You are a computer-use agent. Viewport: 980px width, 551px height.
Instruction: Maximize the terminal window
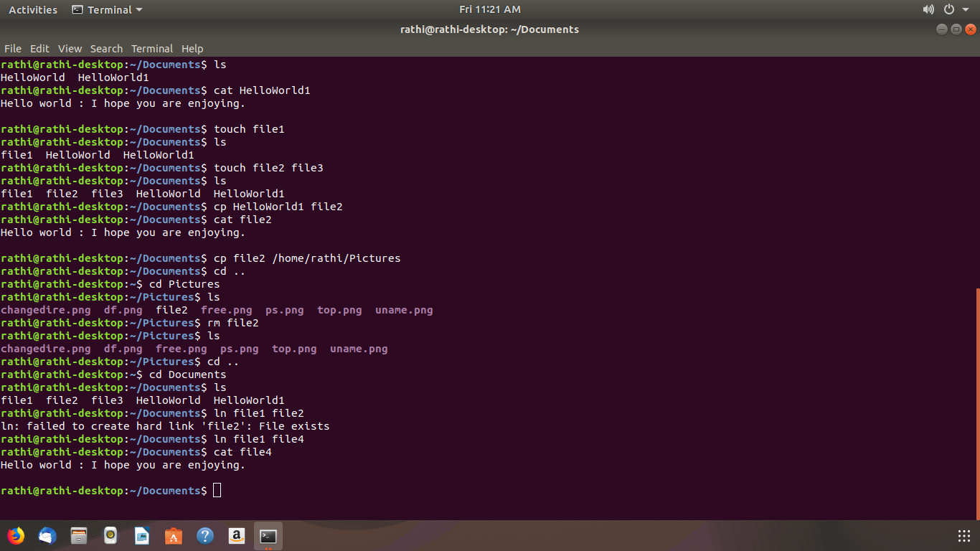pos(956,29)
